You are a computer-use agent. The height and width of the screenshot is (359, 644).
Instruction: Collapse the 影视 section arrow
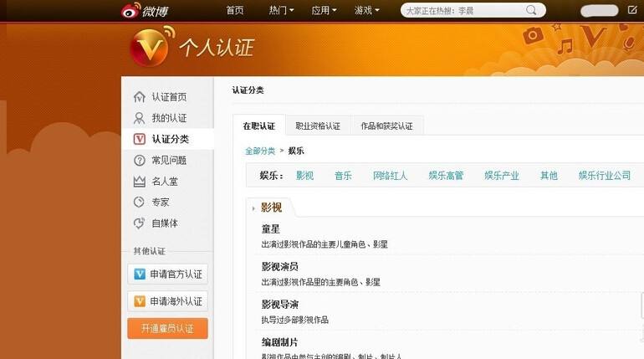pos(253,208)
